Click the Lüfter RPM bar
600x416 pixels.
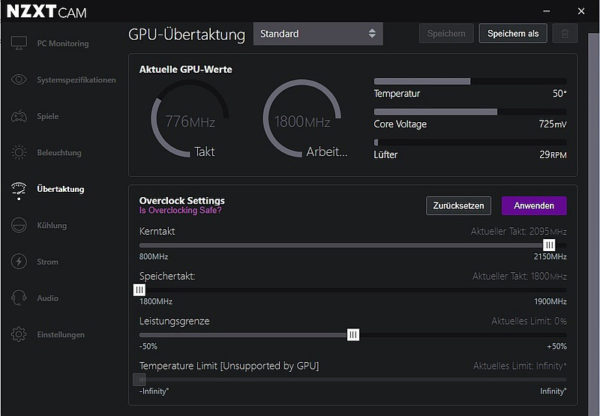pos(470,142)
